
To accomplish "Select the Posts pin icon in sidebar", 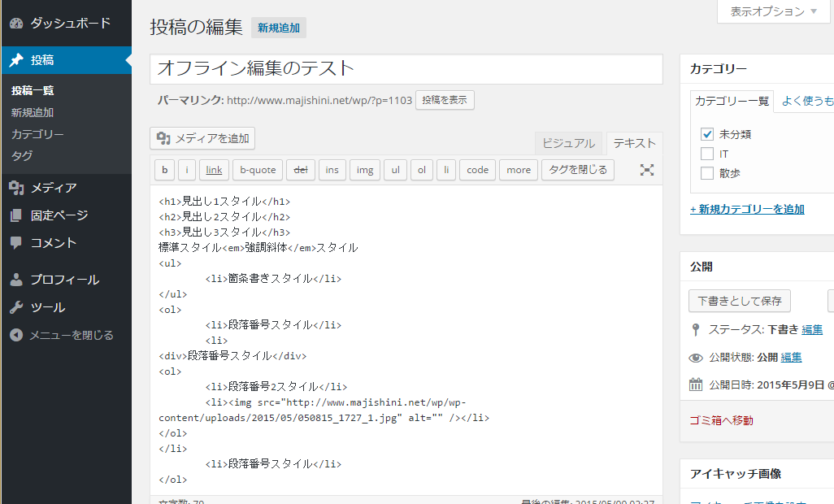I will coord(15,59).
